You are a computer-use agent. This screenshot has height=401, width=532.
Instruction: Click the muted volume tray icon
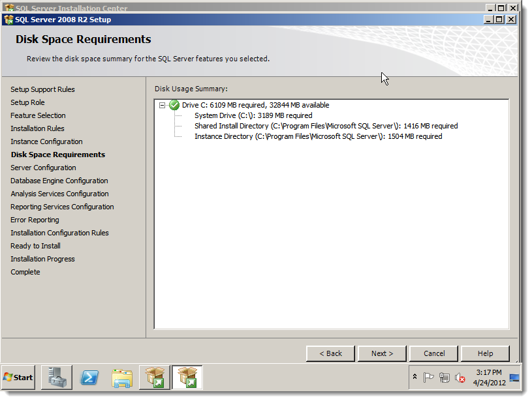tap(460, 378)
